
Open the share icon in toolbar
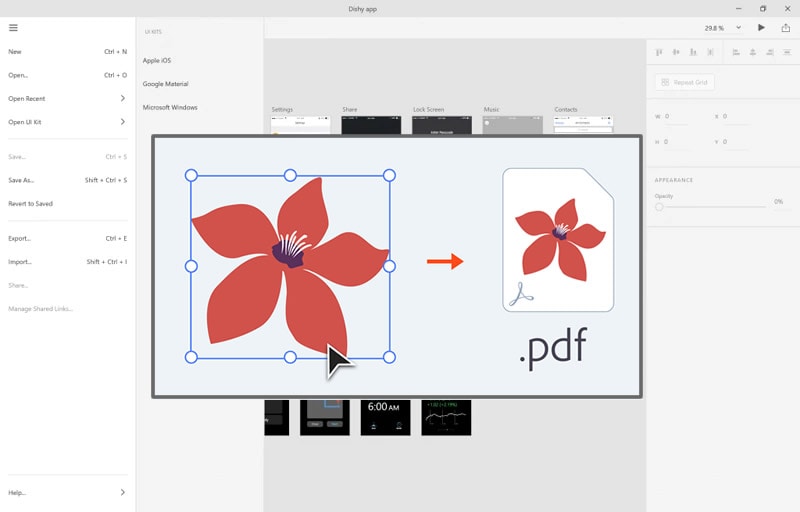coord(786,28)
